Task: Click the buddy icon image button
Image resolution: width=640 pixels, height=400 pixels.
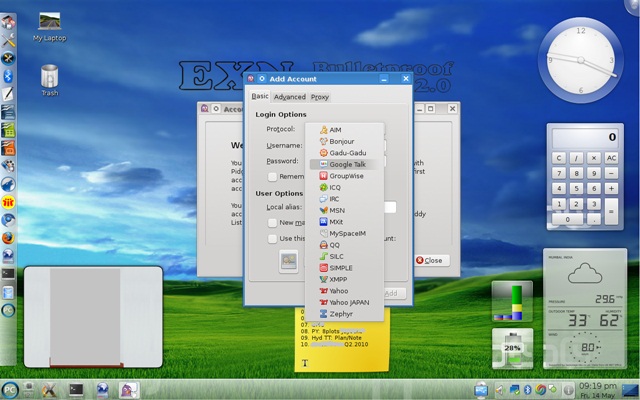Action: (x=288, y=261)
